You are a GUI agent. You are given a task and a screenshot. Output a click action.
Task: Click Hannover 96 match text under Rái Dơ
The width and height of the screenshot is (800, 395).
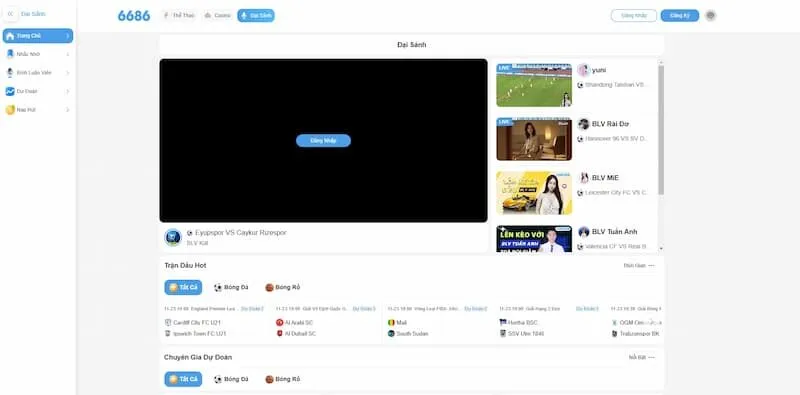(x=616, y=139)
